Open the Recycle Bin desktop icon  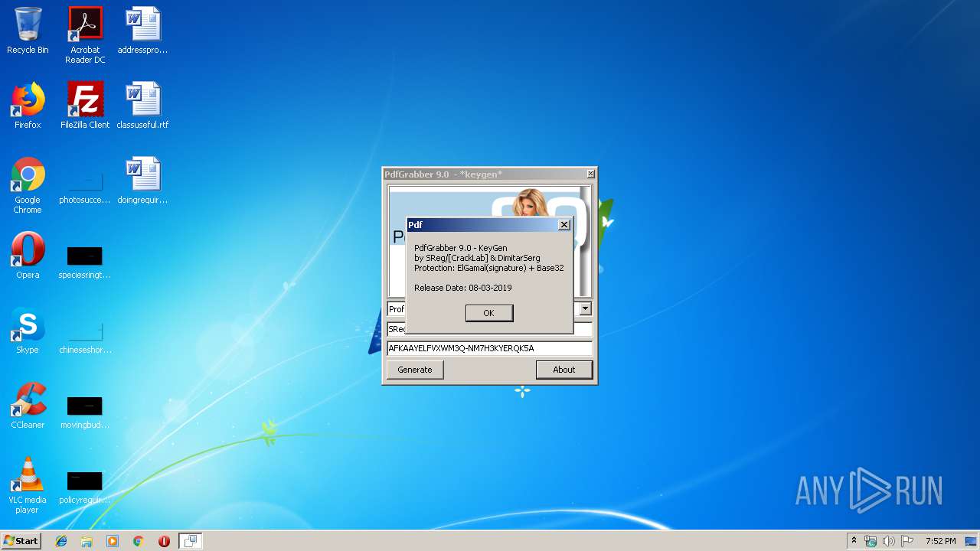pos(28,31)
